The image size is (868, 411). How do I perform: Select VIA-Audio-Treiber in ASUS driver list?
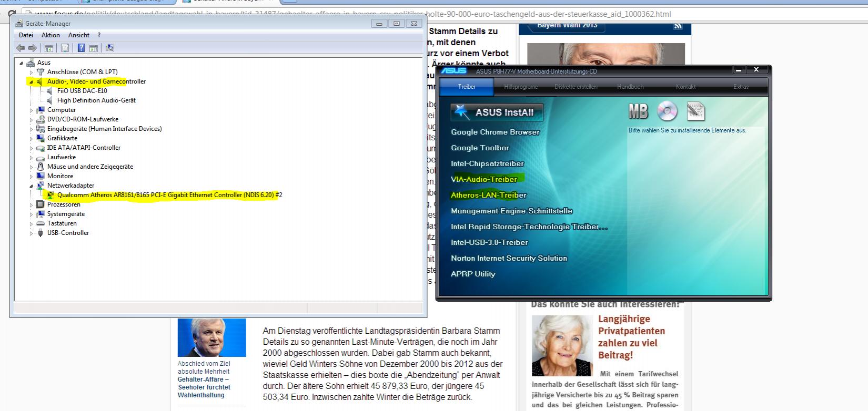484,179
